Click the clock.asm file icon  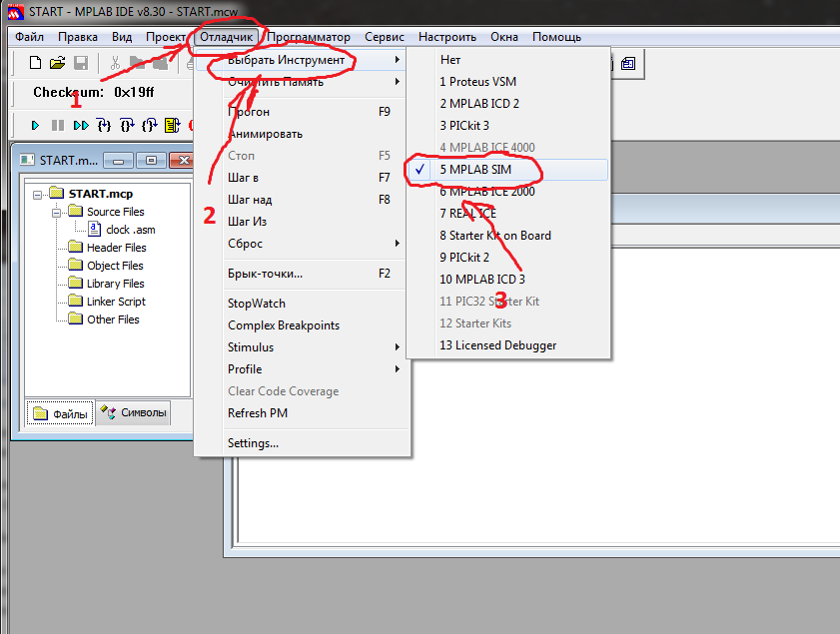click(94, 230)
